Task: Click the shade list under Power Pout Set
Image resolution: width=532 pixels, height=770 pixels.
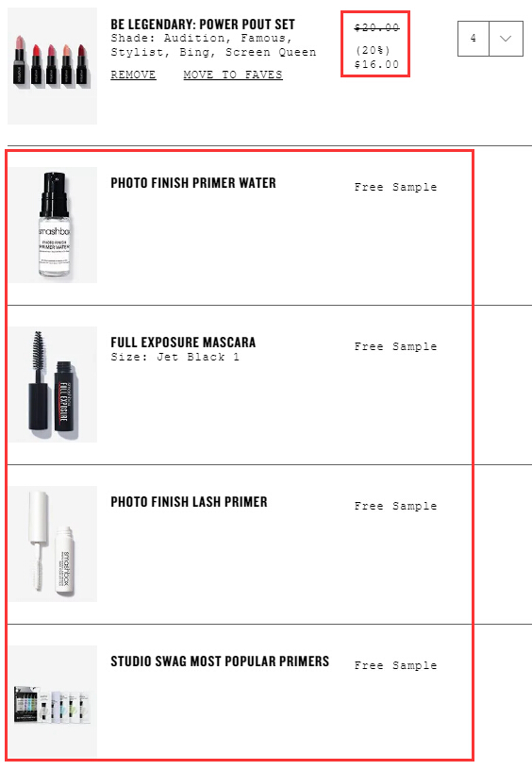Action: [213, 45]
